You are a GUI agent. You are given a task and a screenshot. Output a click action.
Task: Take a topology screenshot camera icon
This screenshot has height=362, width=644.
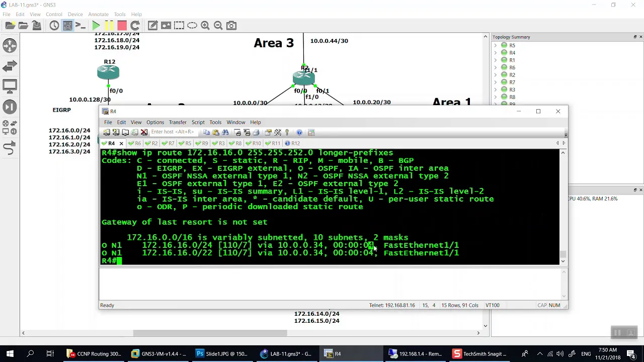[231, 26]
